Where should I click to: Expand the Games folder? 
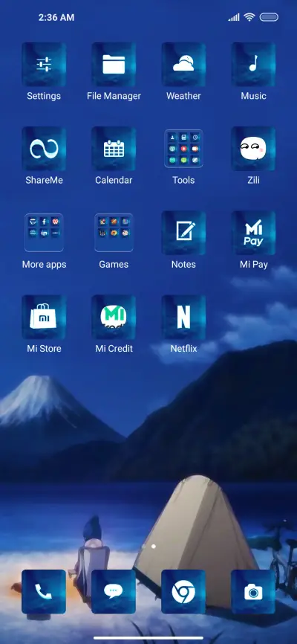[x=114, y=233]
